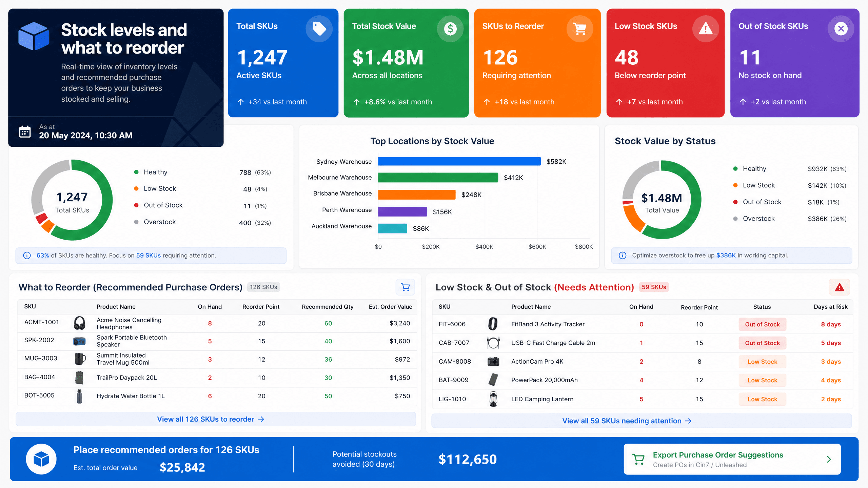Click Low Stock badge for ActionCam Pro 4K
Image resolution: width=868 pixels, height=488 pixels.
point(762,362)
